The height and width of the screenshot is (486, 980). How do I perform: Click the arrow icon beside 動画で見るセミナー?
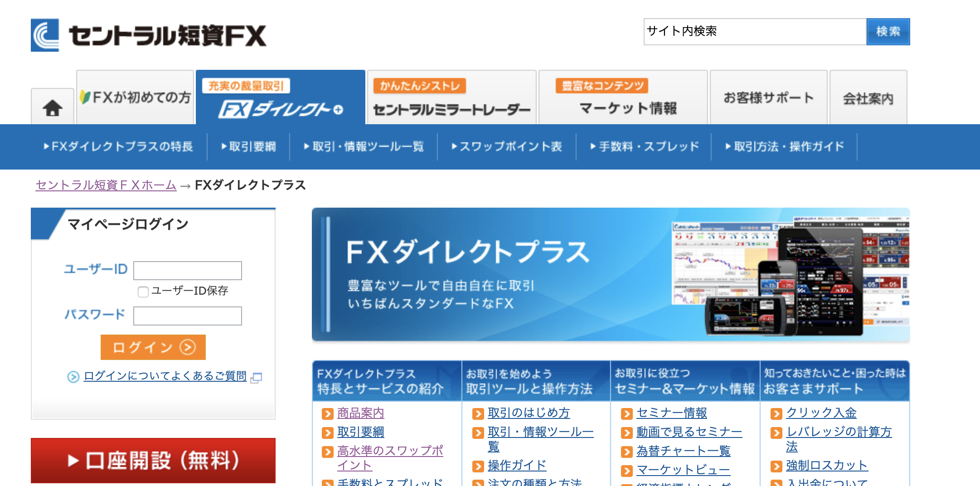click(x=626, y=433)
